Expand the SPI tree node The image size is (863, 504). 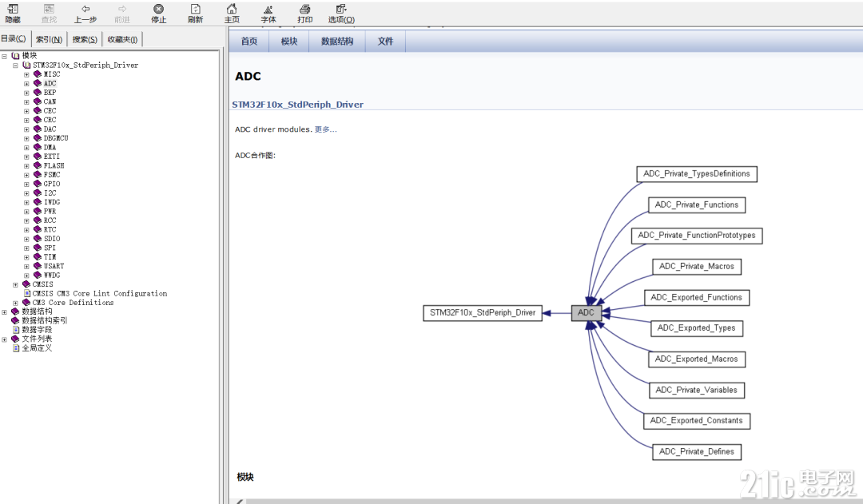[x=26, y=248]
